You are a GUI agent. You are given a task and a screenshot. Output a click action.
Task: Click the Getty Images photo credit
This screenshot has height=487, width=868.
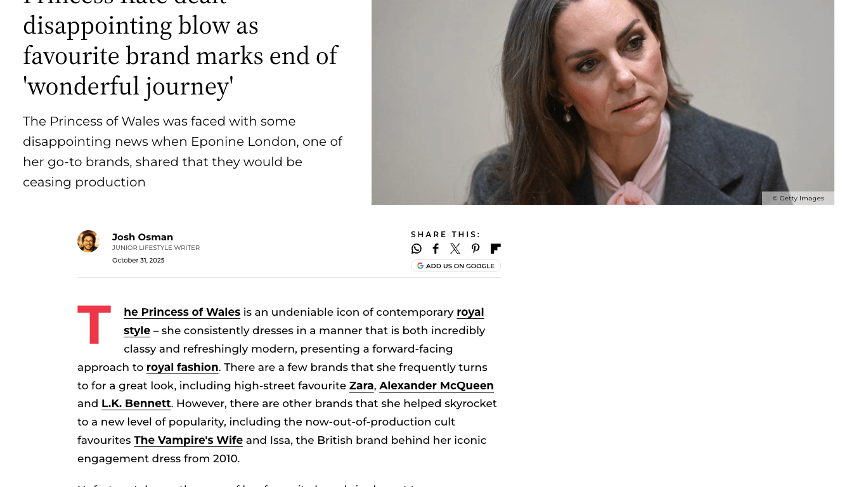coord(798,198)
